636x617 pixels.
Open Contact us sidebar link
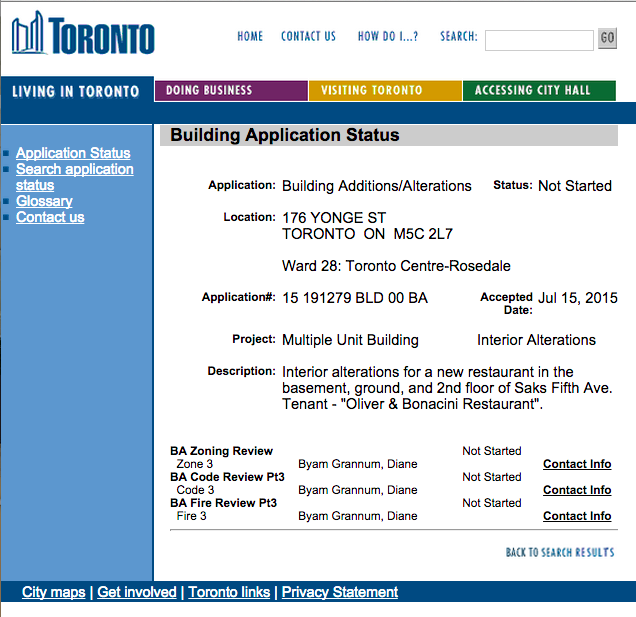[x=50, y=217]
